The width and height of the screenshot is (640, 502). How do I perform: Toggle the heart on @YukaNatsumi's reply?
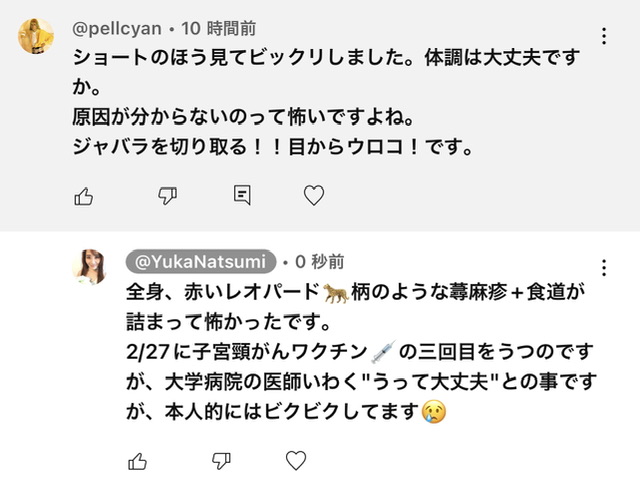pyautogui.click(x=296, y=461)
